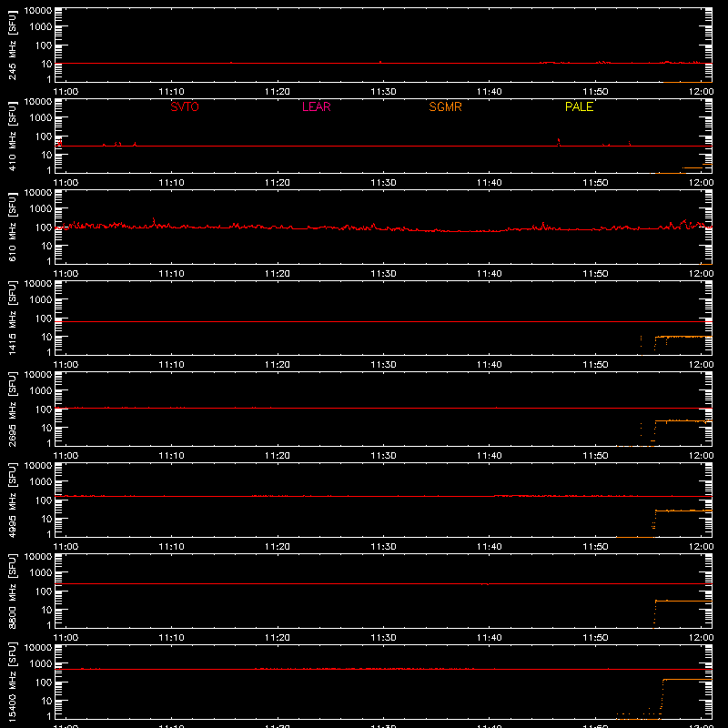Click 11:10 tick under 410 MHz plot
Image resolution: width=728 pixels, height=728 pixels.
coord(171,183)
